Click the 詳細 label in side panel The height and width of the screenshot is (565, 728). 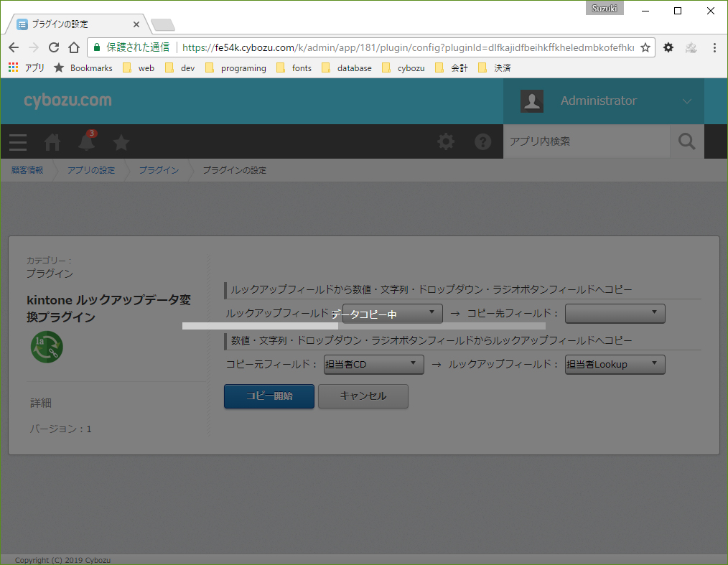(x=41, y=403)
